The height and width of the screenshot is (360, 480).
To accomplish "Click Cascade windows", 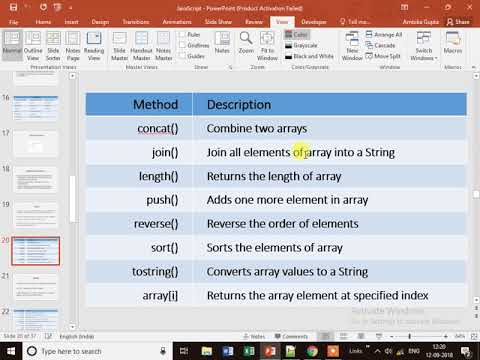I will click(380, 45).
